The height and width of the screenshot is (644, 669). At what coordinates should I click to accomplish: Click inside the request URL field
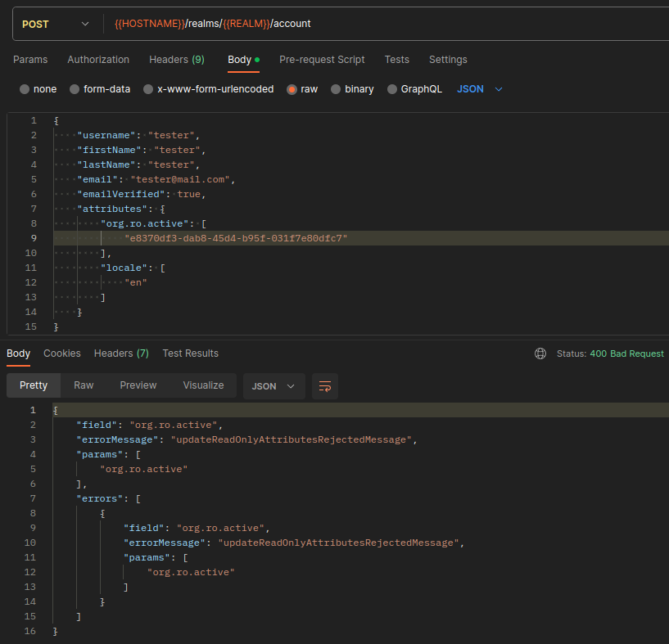(246, 24)
